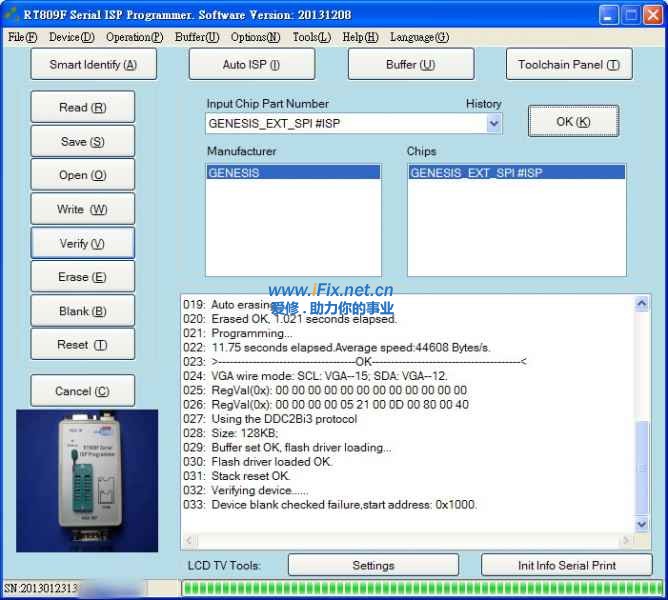The width and height of the screenshot is (668, 600).
Task: Open the Buffer view button
Action: point(410,65)
